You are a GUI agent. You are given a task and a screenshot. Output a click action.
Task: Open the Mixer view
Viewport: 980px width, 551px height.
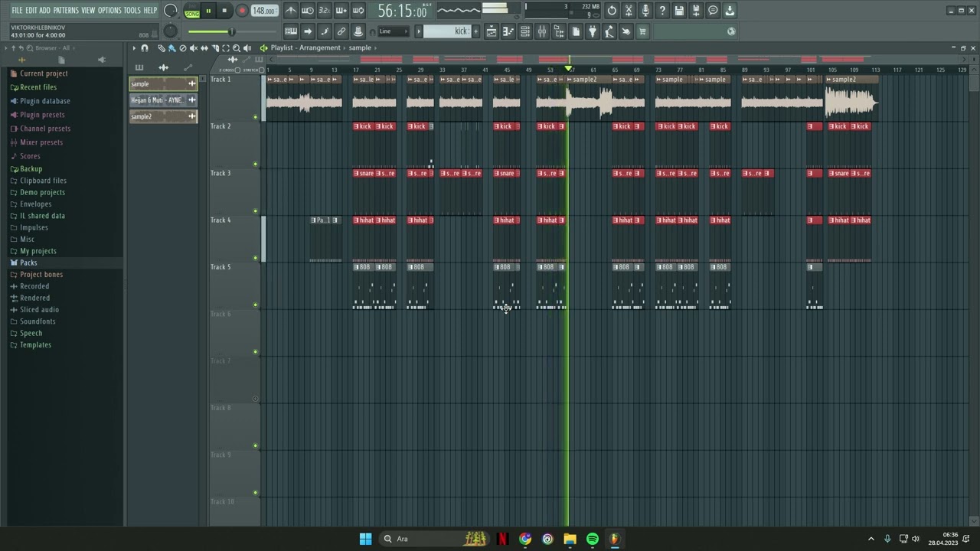542,31
